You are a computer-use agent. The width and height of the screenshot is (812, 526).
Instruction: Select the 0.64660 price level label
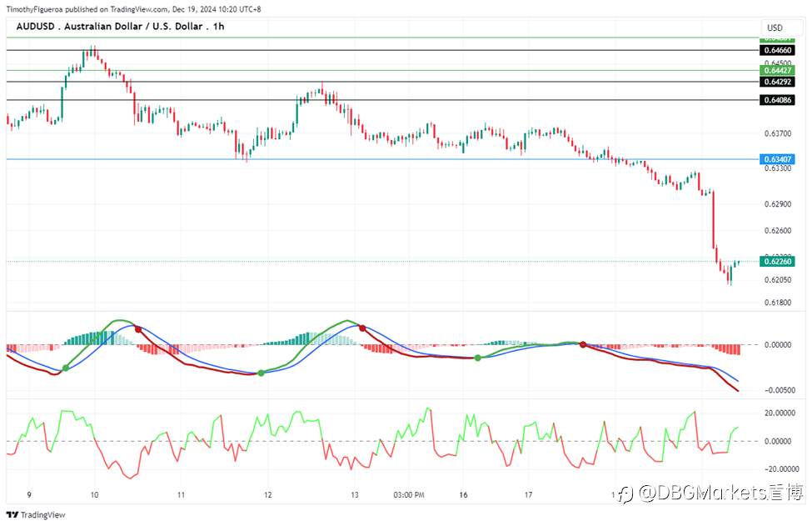pos(777,50)
